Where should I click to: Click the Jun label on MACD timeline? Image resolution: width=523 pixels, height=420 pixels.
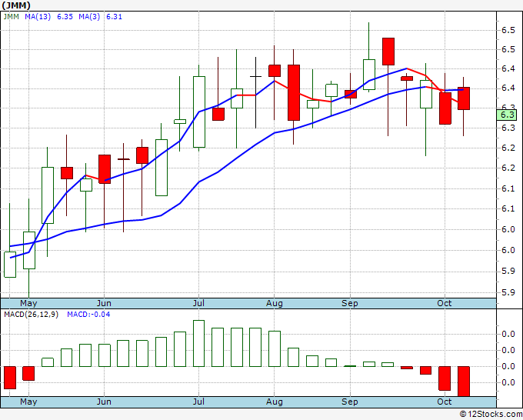click(104, 402)
